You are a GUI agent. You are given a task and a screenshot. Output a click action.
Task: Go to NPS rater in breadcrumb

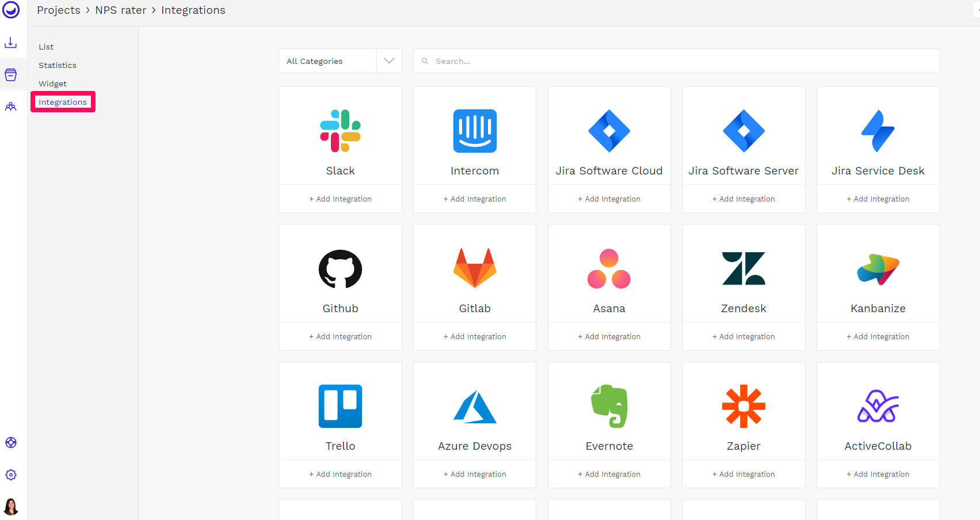(121, 10)
